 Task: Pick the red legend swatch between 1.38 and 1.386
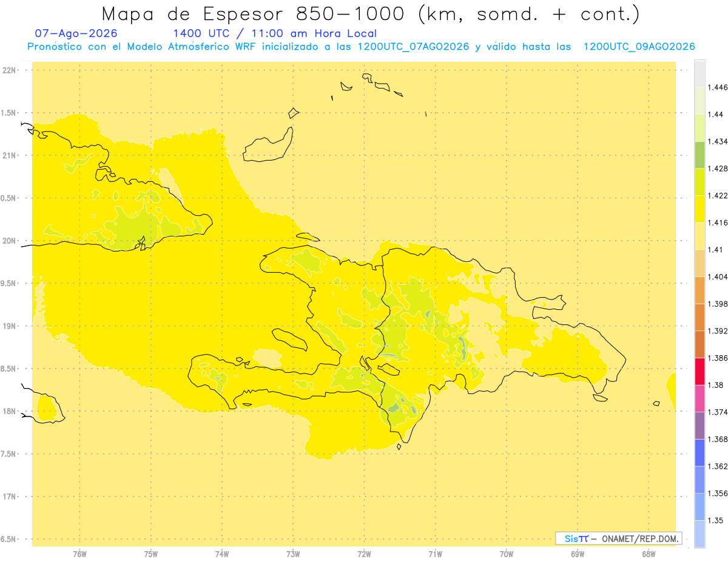pyautogui.click(x=699, y=372)
